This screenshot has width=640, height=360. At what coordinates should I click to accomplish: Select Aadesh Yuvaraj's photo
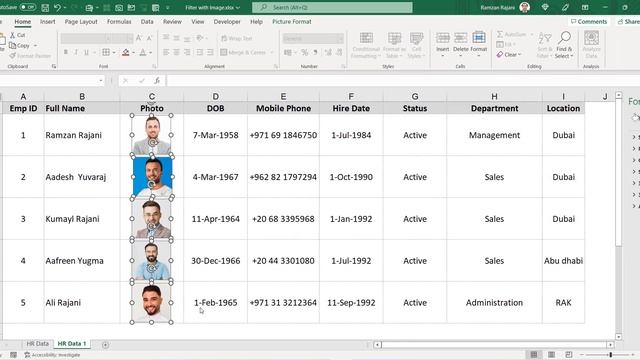153,177
